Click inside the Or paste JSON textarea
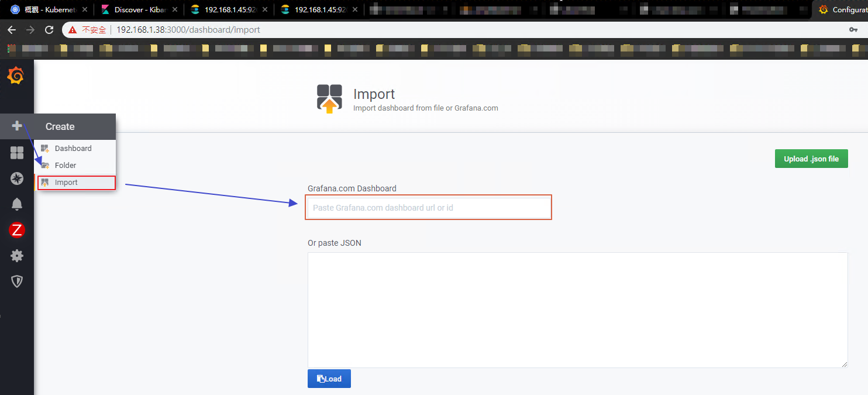The width and height of the screenshot is (868, 395). (577, 310)
